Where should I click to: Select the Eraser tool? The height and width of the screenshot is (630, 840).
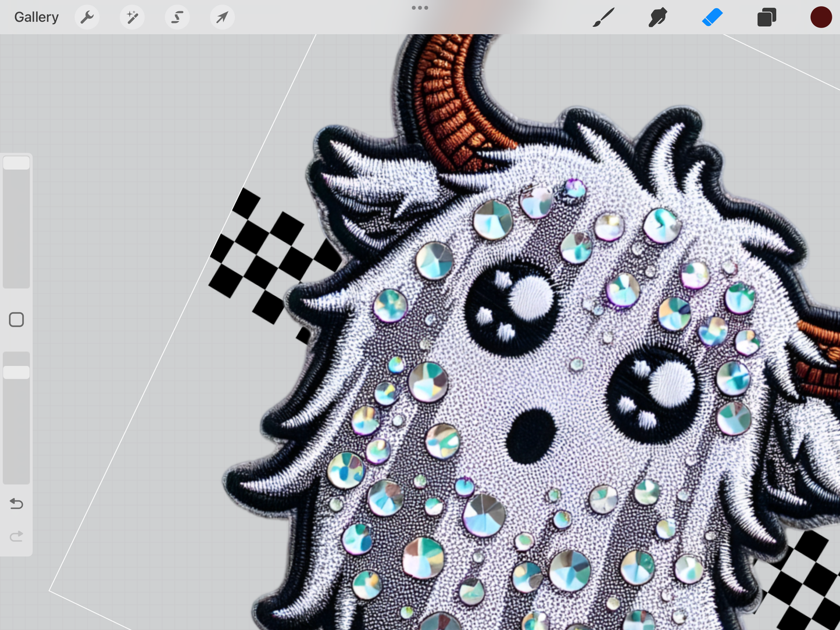tap(712, 17)
